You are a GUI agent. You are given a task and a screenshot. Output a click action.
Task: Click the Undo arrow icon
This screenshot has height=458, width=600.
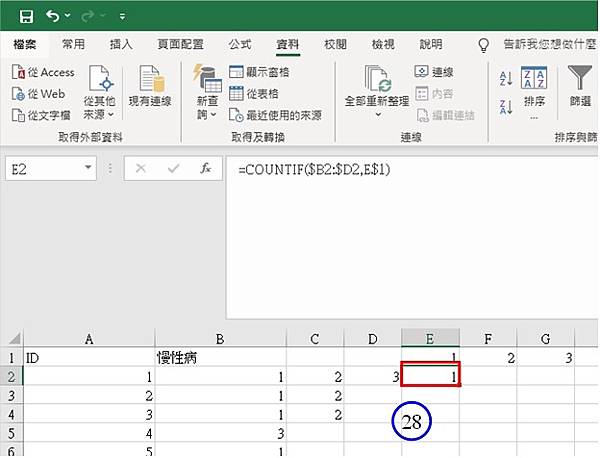(52, 16)
